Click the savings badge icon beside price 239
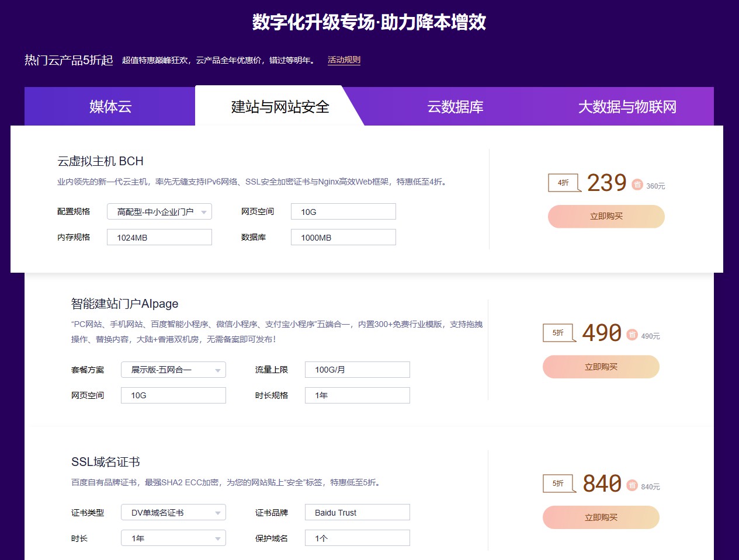This screenshot has width=739, height=560. pos(637,185)
